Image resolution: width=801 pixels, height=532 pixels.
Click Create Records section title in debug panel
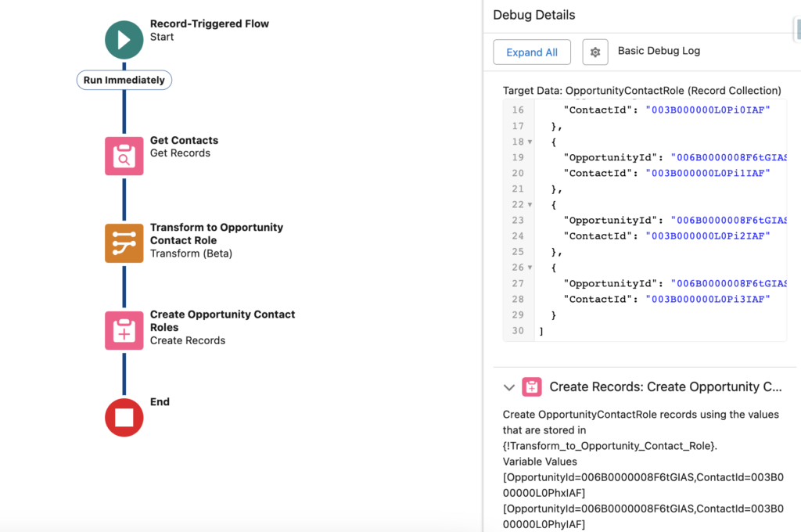tap(665, 386)
